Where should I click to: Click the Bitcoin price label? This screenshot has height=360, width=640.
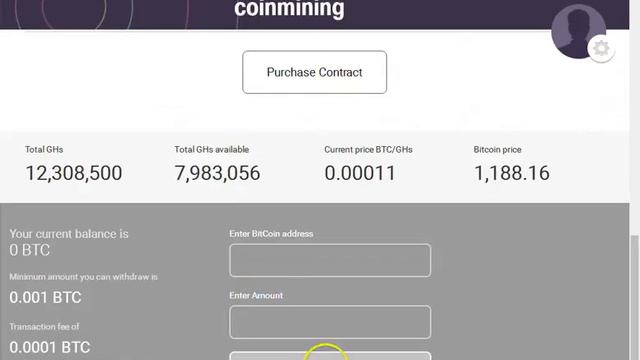coord(497,149)
